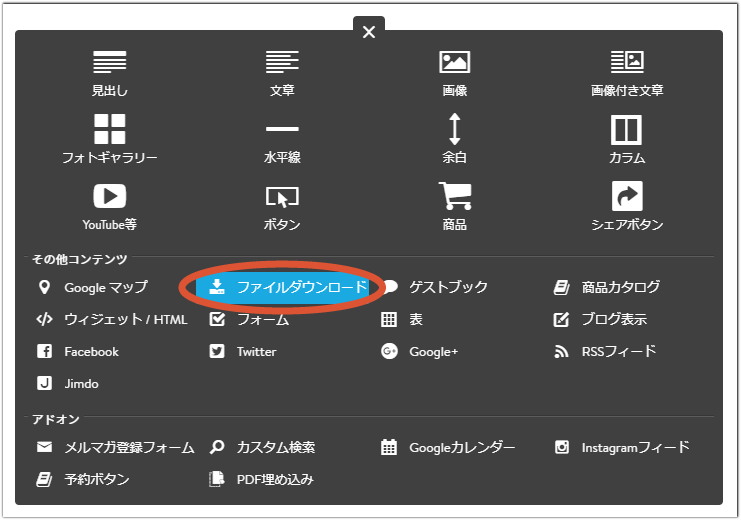This screenshot has height=520, width=741.
Task: Insert 余白 spacing element
Action: coord(455,139)
